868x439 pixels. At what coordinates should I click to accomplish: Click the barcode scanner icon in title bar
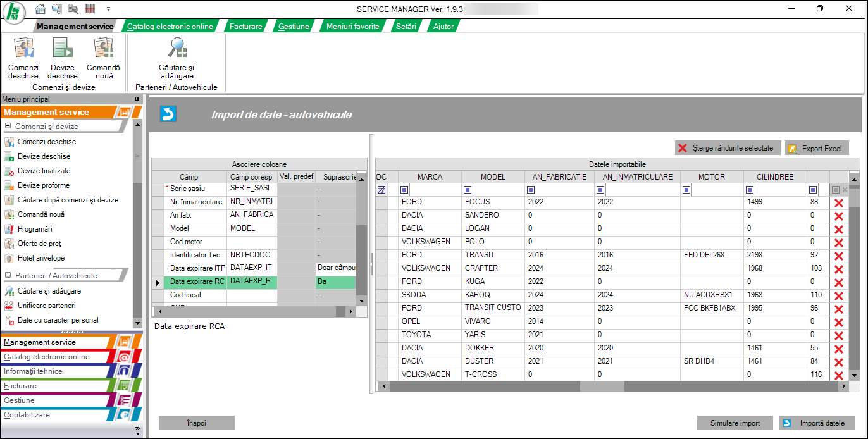click(89, 9)
